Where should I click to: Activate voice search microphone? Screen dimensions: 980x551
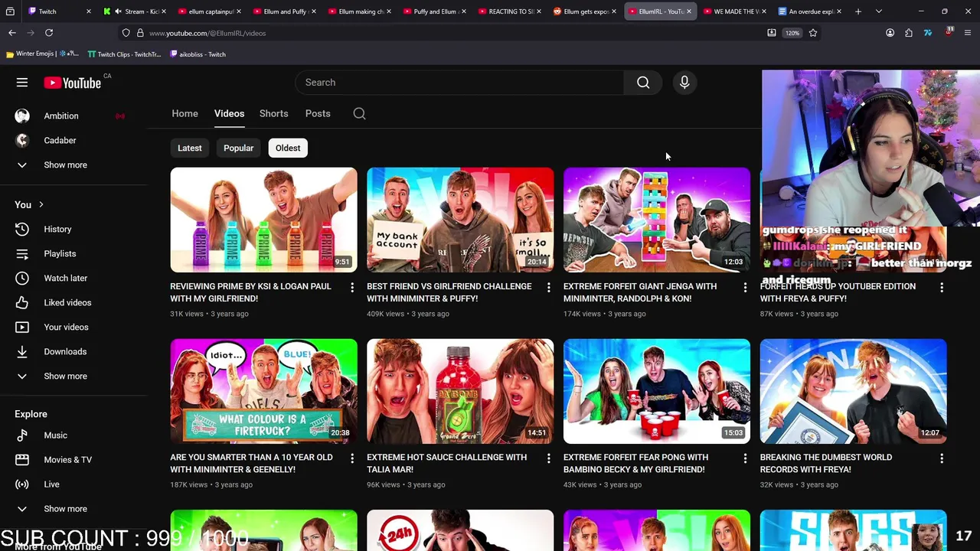tap(684, 83)
